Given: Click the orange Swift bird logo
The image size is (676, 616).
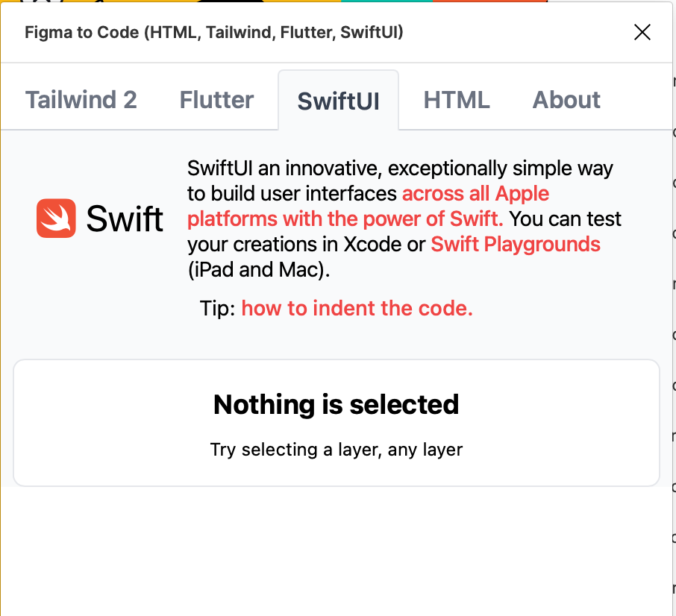Looking at the screenshot, I should click(x=56, y=219).
